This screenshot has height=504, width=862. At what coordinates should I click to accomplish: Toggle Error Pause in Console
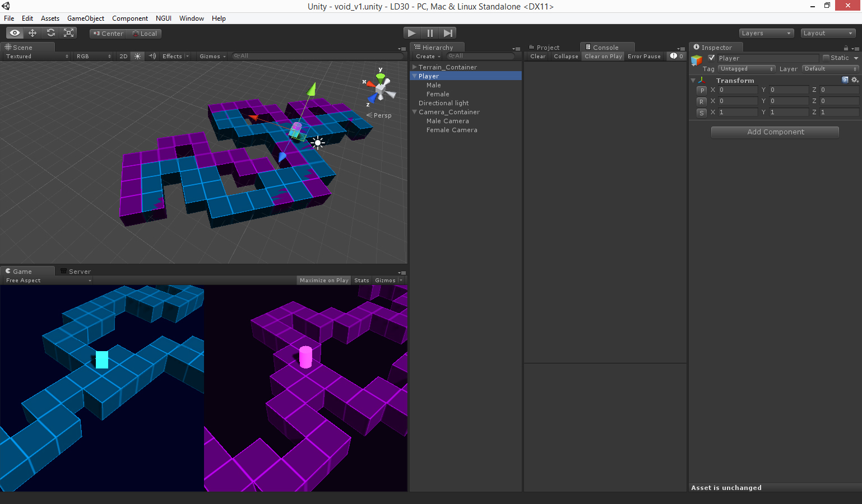(x=644, y=56)
